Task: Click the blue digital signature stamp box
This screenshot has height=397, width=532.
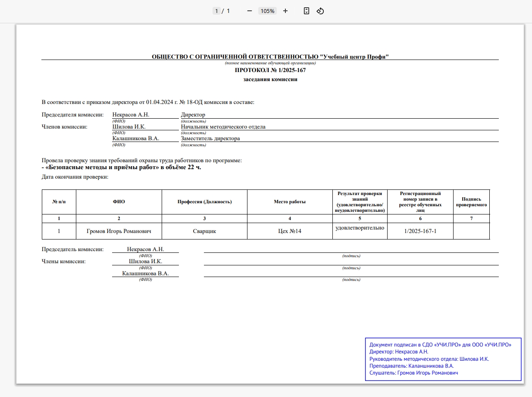Action: (443, 359)
